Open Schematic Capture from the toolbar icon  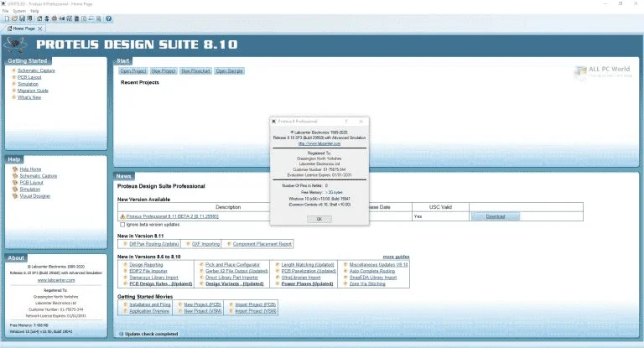tap(47, 18)
